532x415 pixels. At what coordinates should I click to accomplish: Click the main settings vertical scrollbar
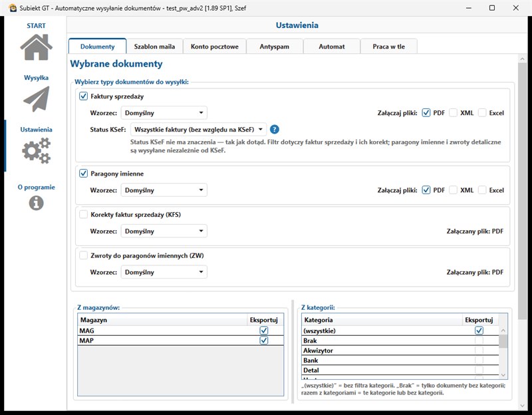pyautogui.click(x=522, y=191)
